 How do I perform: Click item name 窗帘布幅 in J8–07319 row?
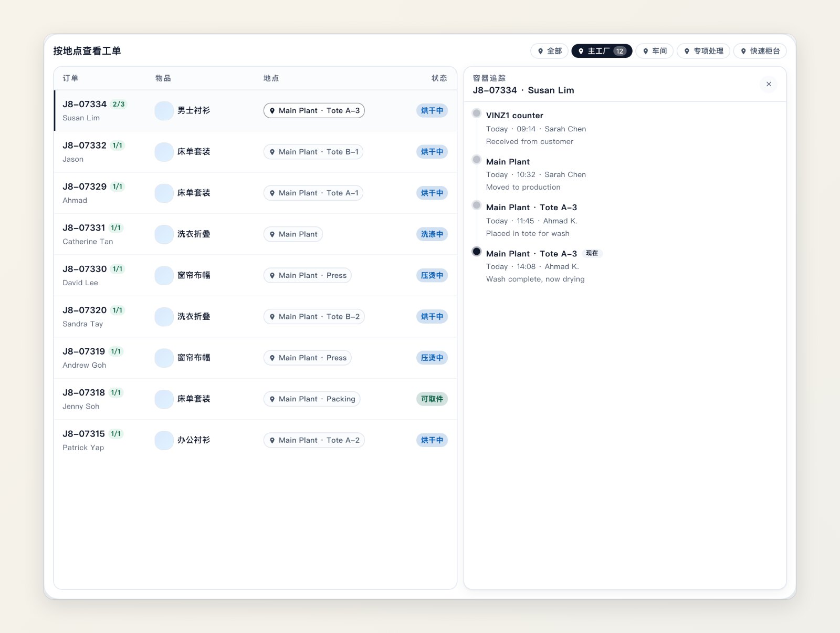194,358
